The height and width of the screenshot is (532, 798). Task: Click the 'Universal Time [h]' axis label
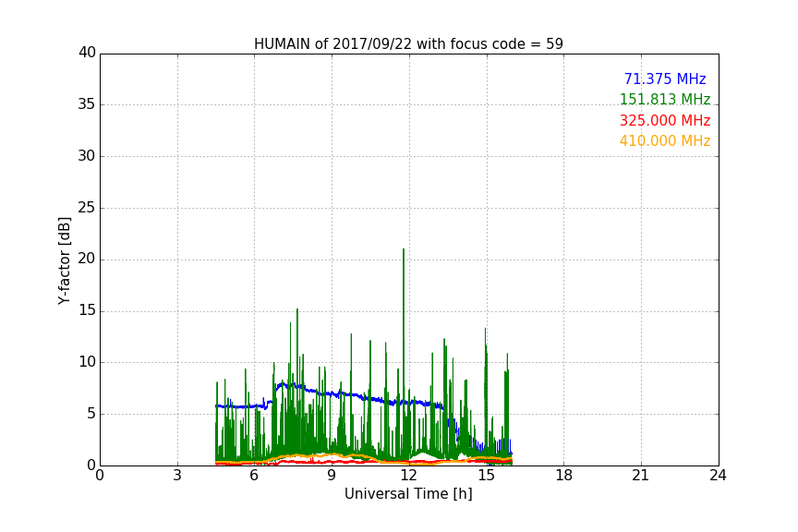(408, 494)
